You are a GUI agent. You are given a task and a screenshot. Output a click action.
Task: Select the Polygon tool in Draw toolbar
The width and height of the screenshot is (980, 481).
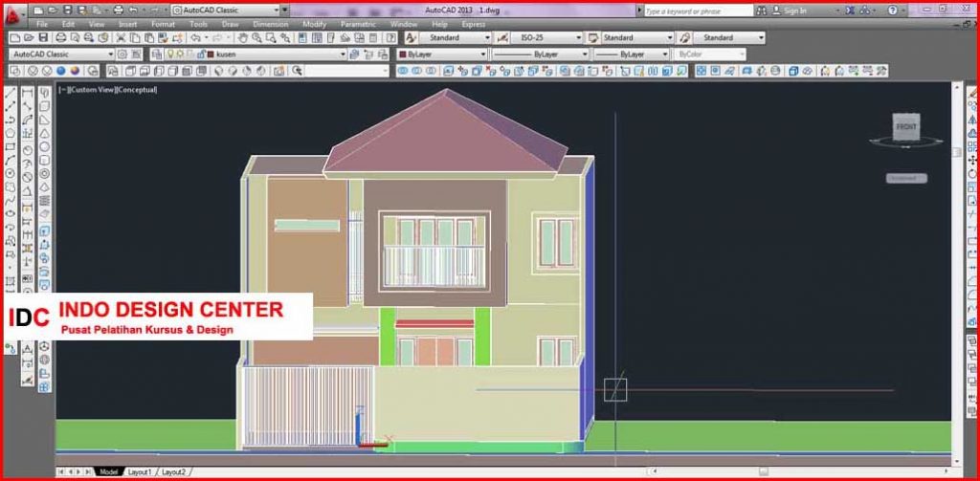(x=11, y=133)
